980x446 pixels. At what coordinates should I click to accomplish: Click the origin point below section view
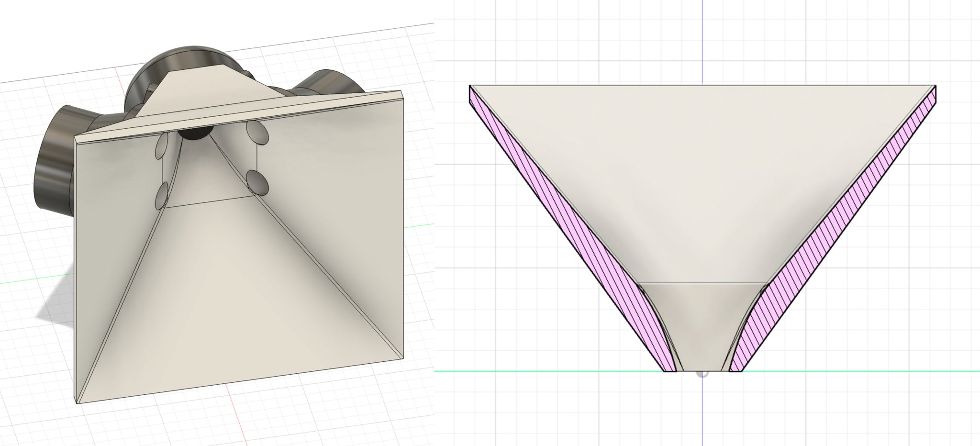click(x=702, y=374)
